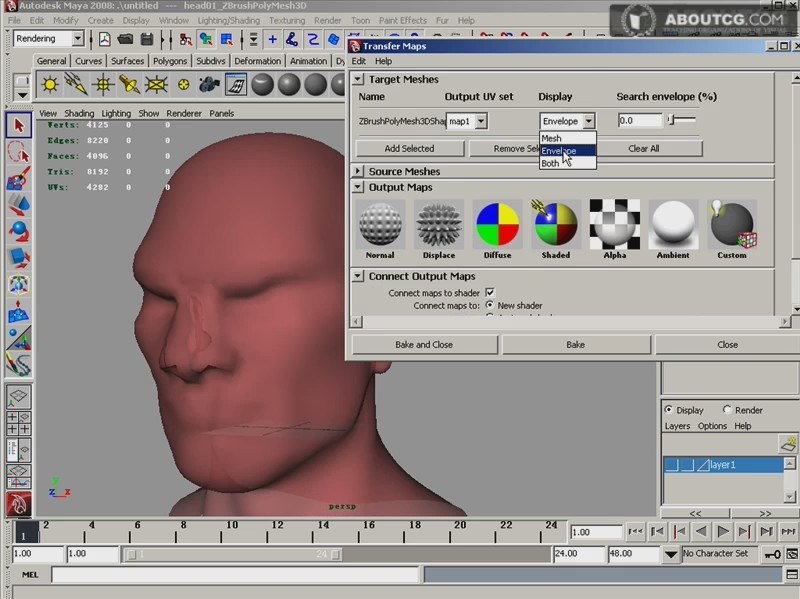Select the Display radio in Layer Editor
Image resolution: width=800 pixels, height=599 pixels.
coord(668,410)
